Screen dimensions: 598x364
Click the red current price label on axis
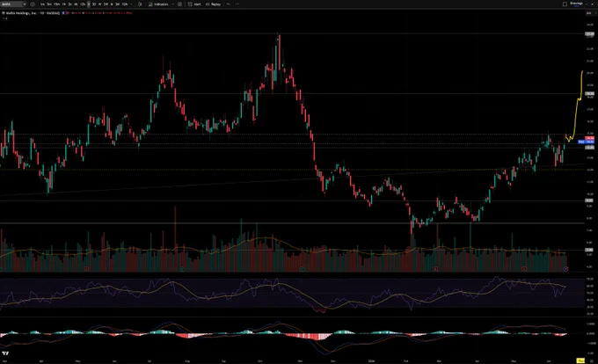[589, 138]
